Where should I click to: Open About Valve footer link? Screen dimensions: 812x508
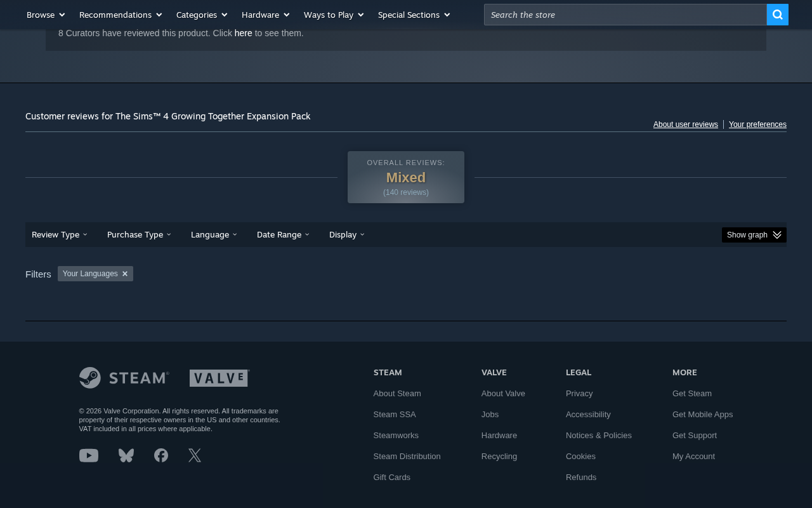pos(503,394)
